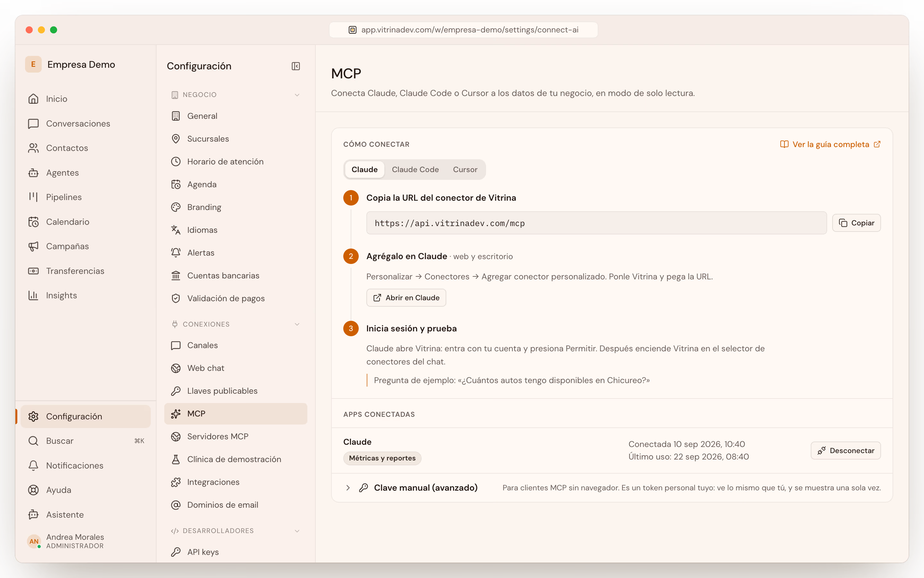Open the Conversaciones chat icon
Viewport: 924px width, 578px height.
pos(33,124)
